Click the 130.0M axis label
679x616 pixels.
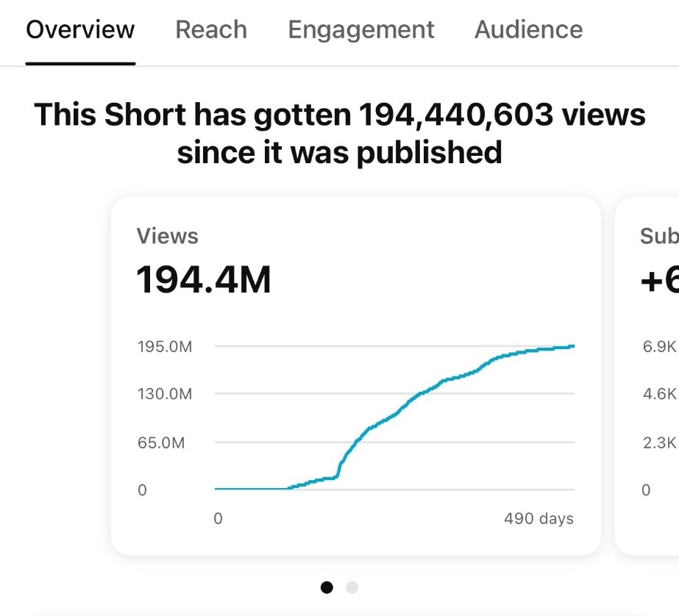pos(165,394)
